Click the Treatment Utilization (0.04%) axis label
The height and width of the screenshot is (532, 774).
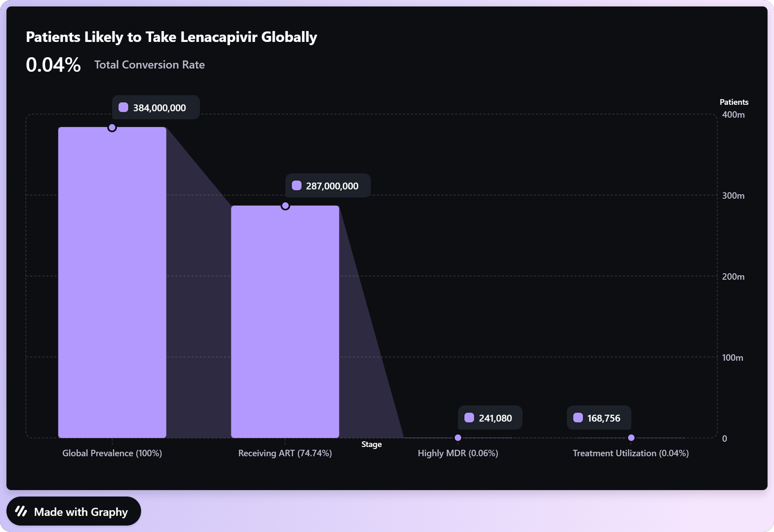tap(631, 453)
